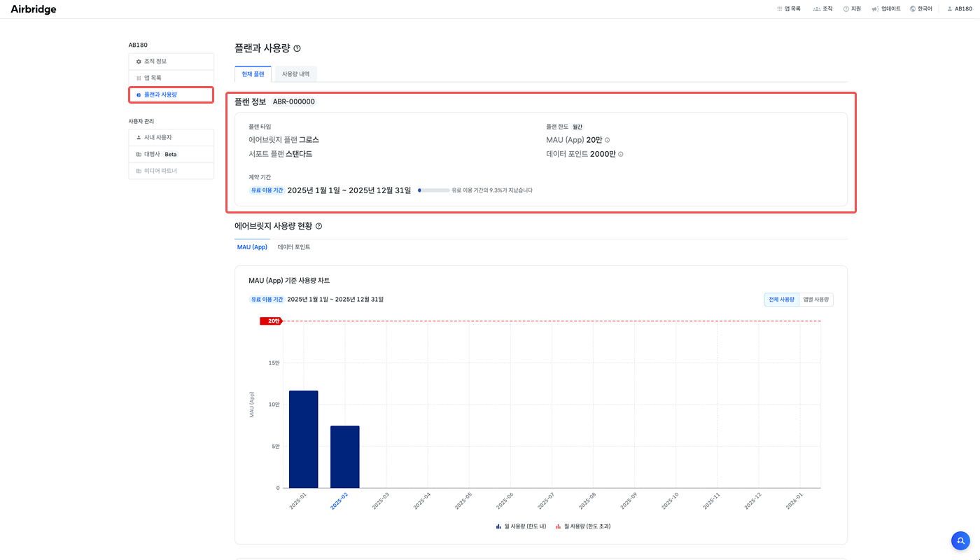Toggle 월 사용량 (한도 초과) legend item
Screen dimensions: 980x560
[x=583, y=526]
